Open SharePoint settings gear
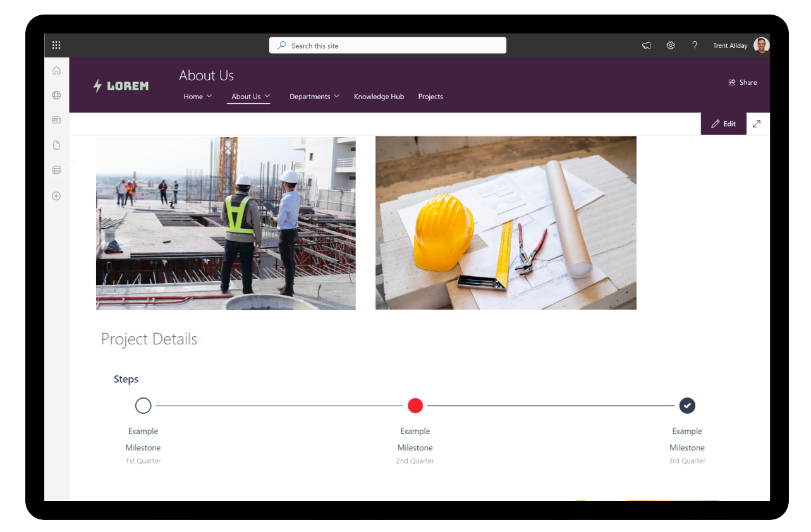The height and width of the screenshot is (532, 811). 670,45
